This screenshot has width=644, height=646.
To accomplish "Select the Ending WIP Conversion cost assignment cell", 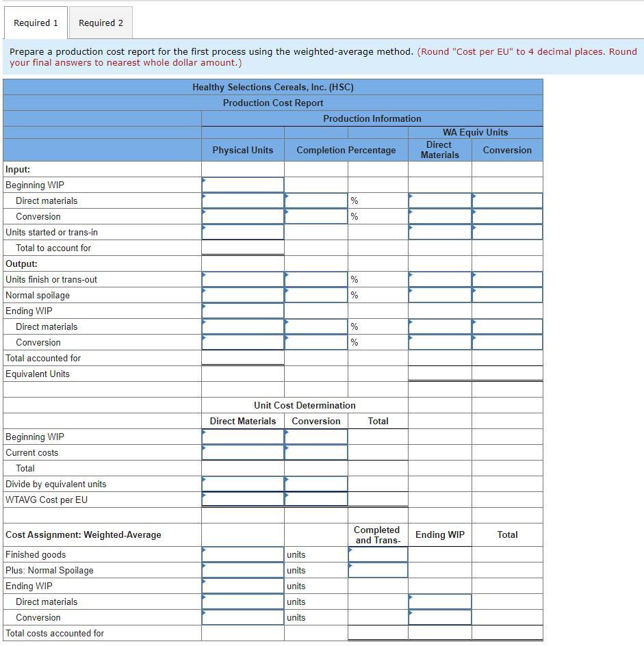I will pyautogui.click(x=439, y=617).
